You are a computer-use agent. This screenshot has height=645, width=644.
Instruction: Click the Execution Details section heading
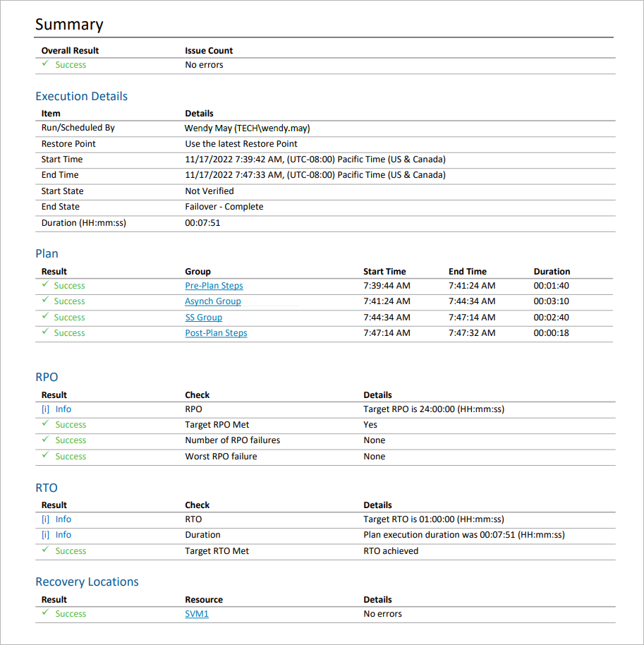coord(81,96)
